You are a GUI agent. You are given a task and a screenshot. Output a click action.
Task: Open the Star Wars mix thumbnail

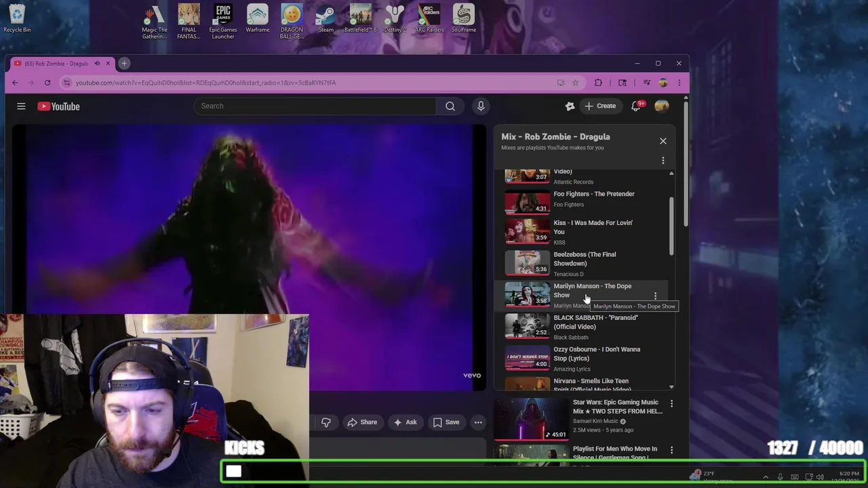tap(530, 419)
